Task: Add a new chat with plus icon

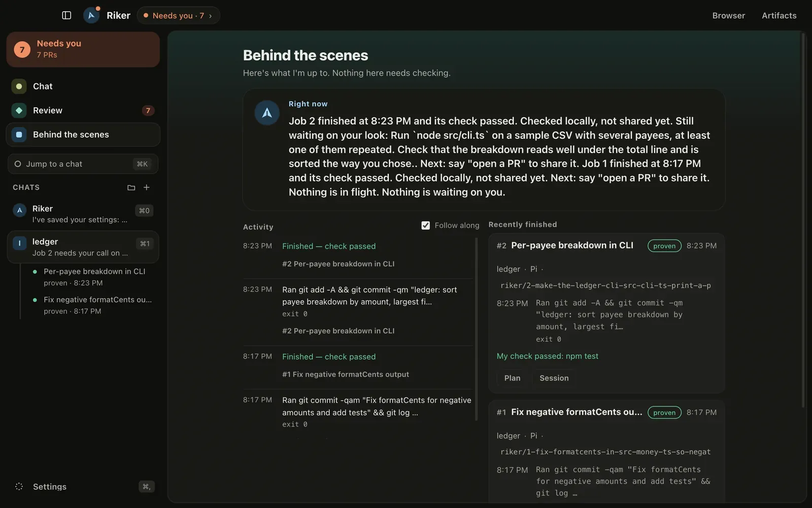Action: point(147,187)
